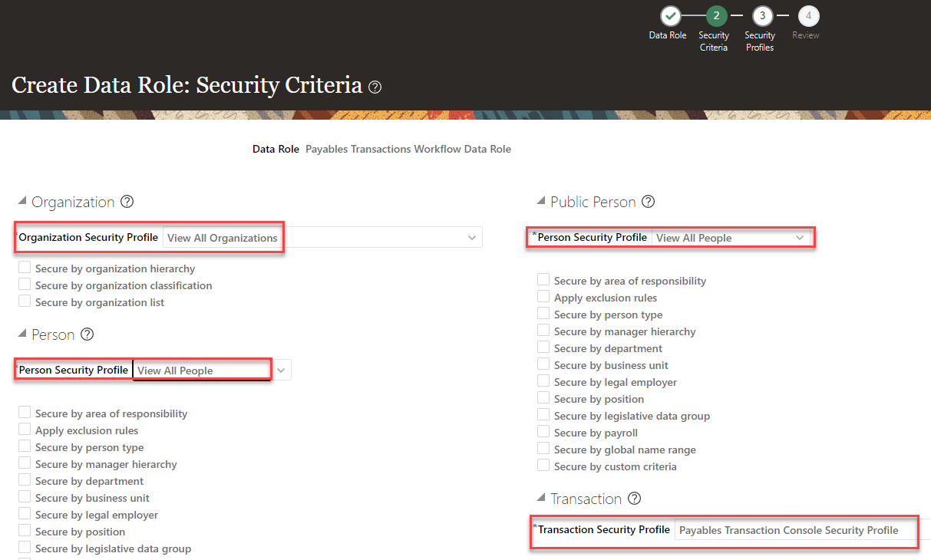Open Public Person Security Profile dropdown
This screenshot has height=560, width=931.
click(800, 238)
